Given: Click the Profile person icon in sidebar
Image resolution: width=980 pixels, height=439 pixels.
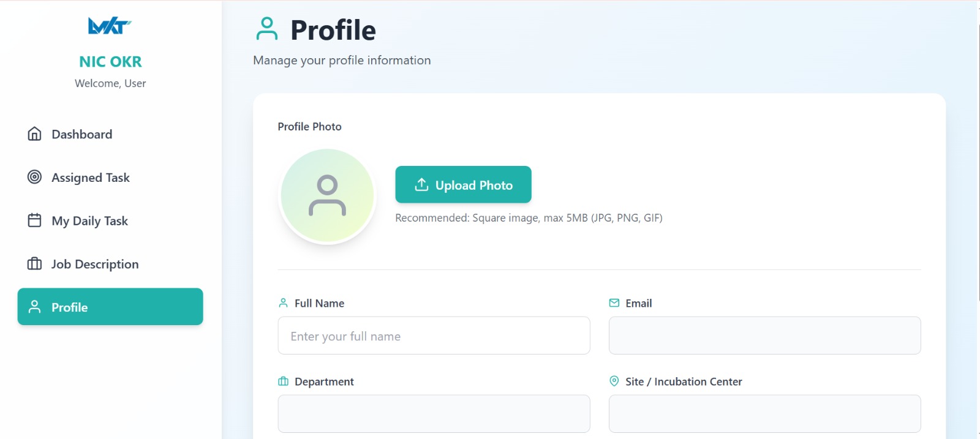Looking at the screenshot, I should tap(35, 307).
